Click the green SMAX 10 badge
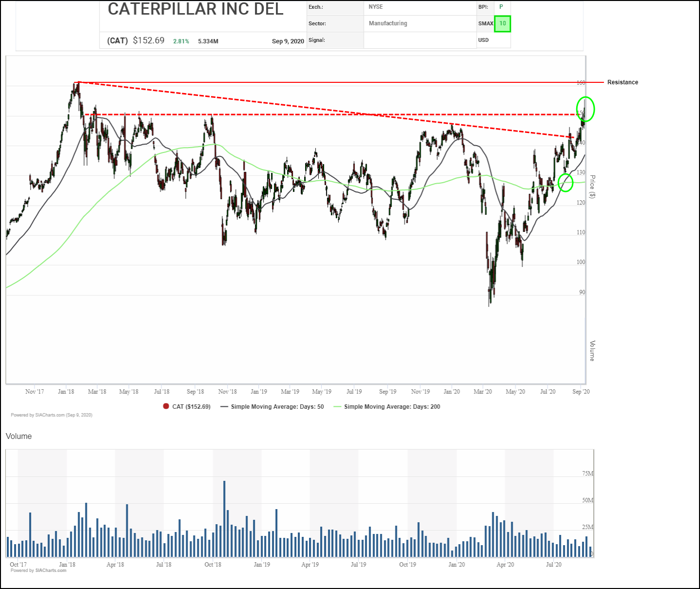700x589 pixels. click(502, 23)
